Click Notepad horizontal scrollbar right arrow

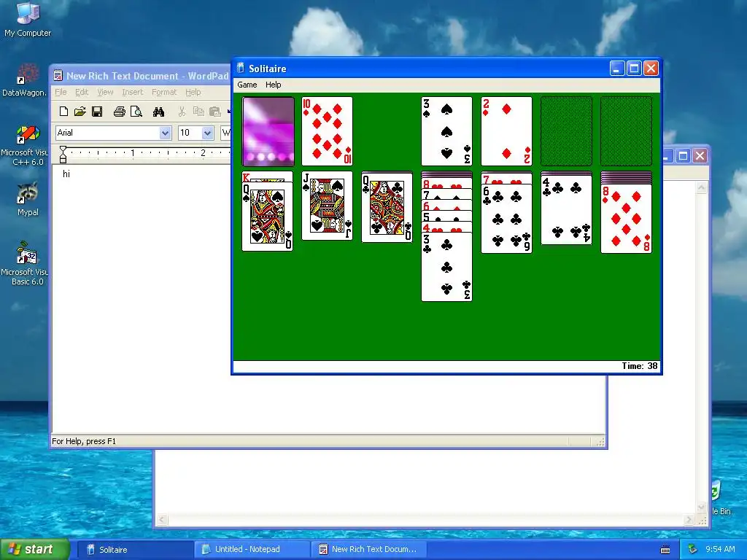[689, 519]
